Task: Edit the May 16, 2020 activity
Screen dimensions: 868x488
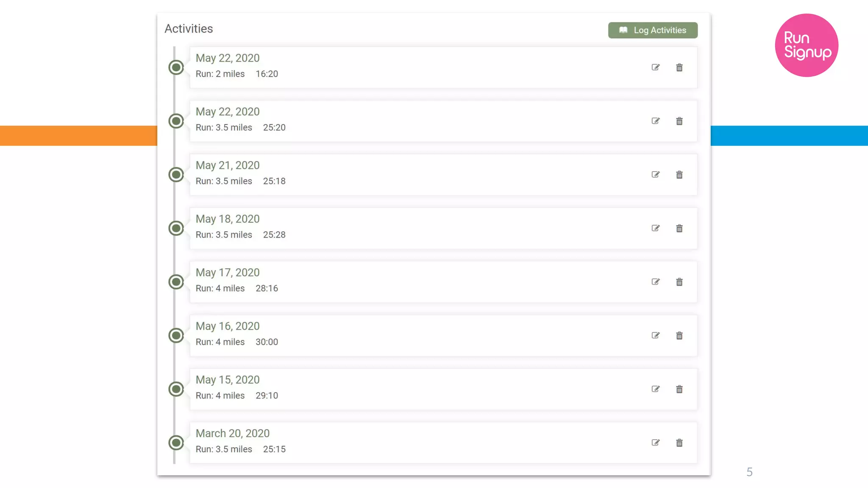Action: pos(656,335)
